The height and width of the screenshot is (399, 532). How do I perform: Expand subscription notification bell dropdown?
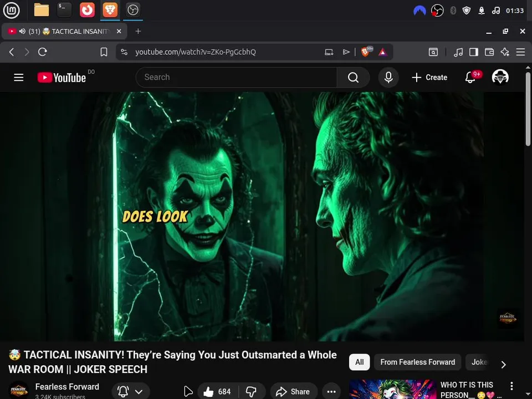coord(130,392)
